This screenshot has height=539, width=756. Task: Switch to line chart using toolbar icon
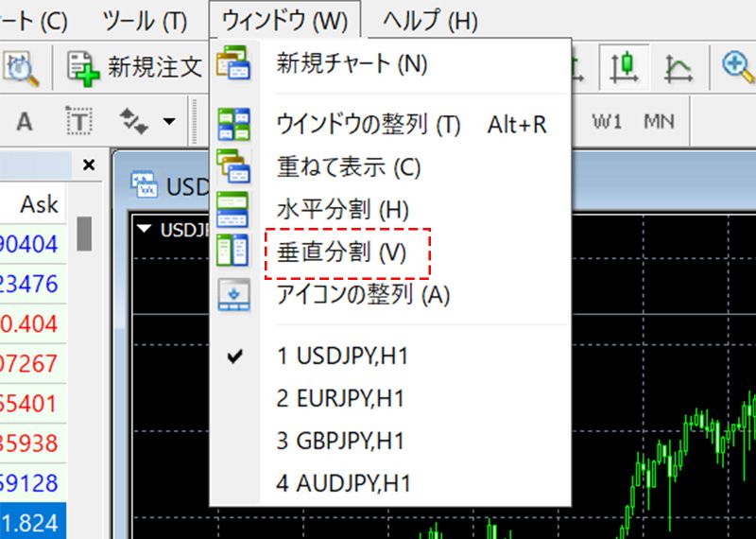pos(678,67)
